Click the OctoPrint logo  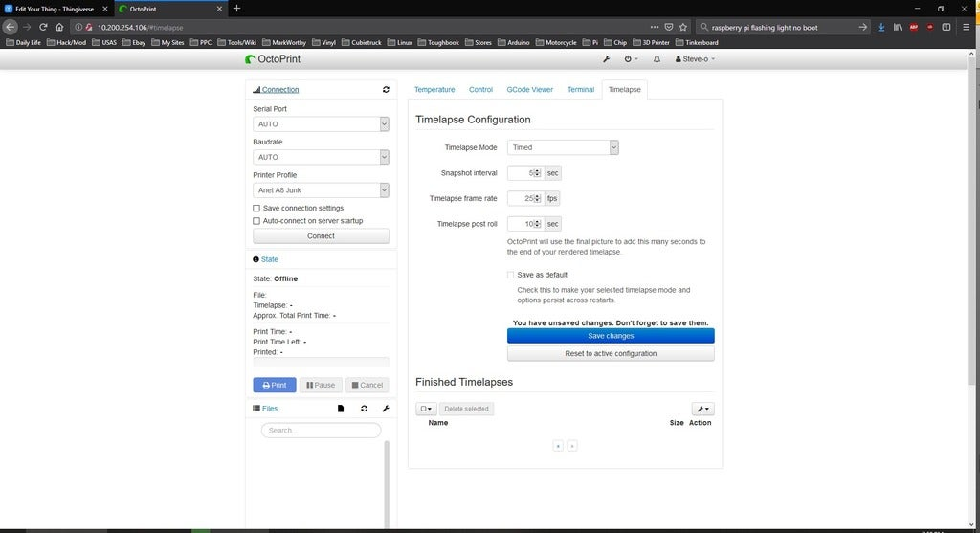tap(273, 59)
